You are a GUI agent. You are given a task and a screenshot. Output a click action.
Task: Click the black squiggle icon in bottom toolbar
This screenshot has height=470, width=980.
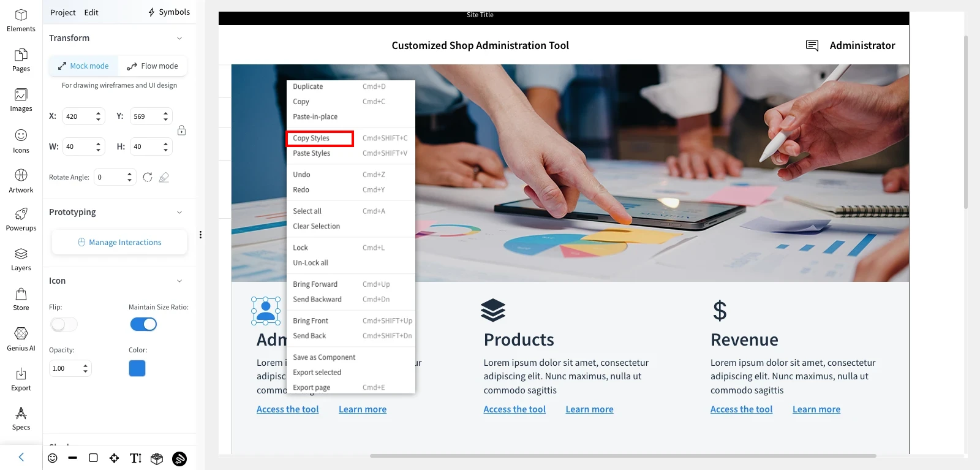coord(179,458)
